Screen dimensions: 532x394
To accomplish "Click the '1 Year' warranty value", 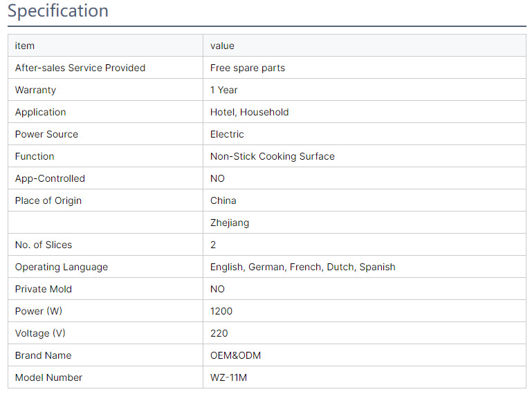I will click(x=223, y=90).
